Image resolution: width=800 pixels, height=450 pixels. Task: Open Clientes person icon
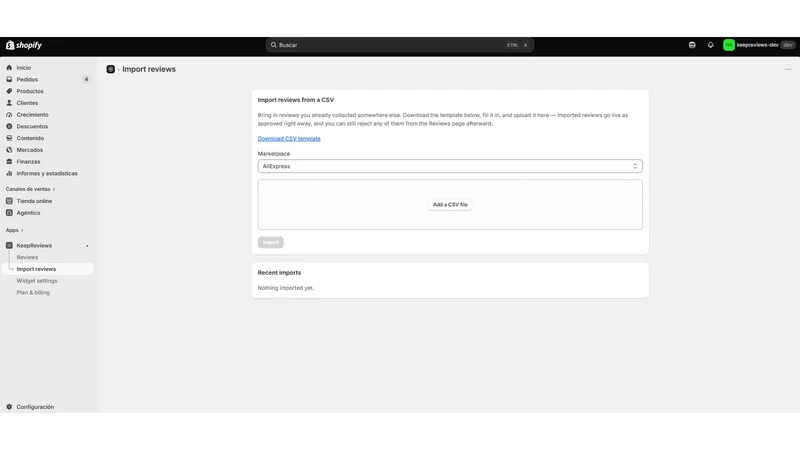pos(9,103)
